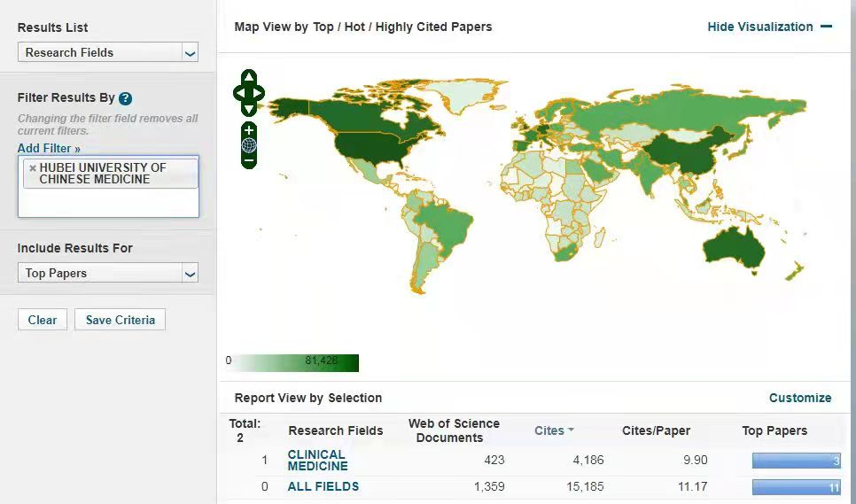
Task: Click the Add Filter link
Action: click(x=49, y=149)
